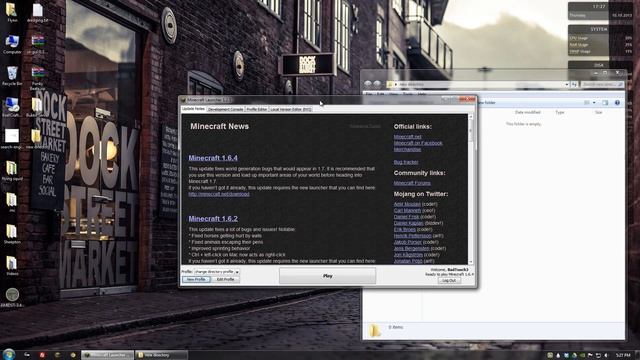Open the Minecraft 1.6.4 news heading link
The image size is (640, 360).
213,158
